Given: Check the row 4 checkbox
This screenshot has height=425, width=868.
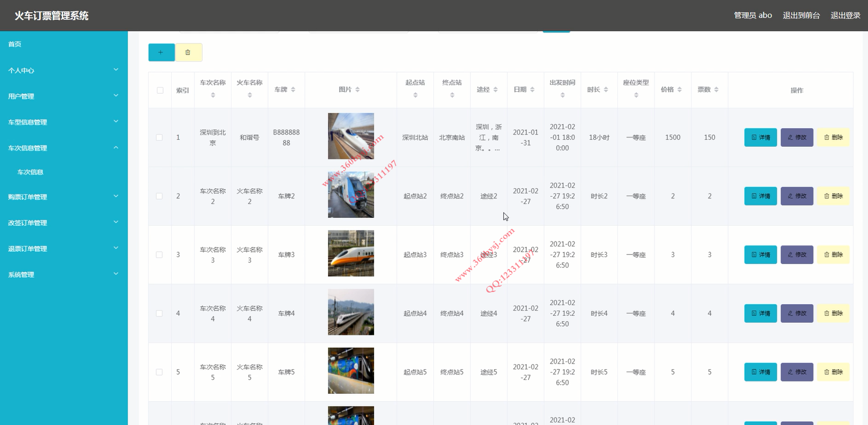Looking at the screenshot, I should pyautogui.click(x=160, y=314).
